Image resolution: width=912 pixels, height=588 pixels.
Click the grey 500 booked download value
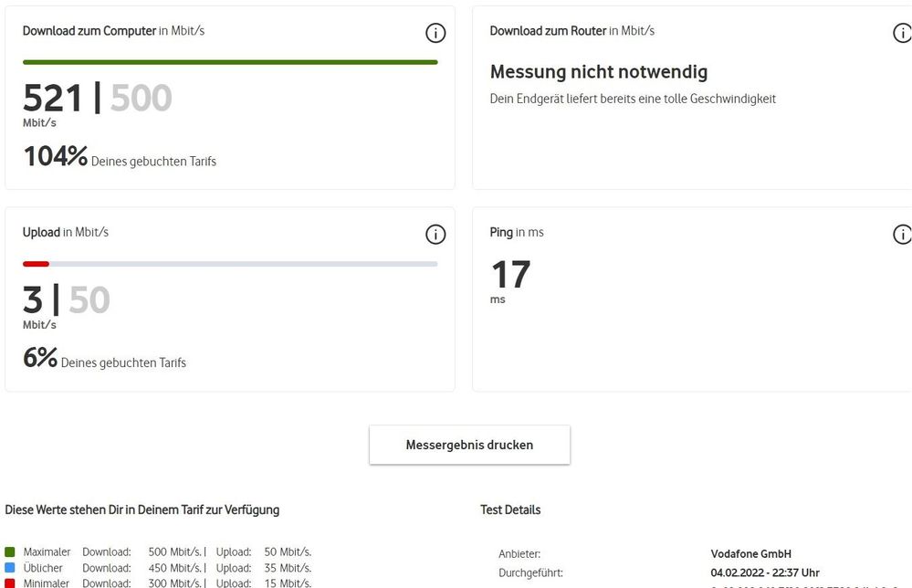[x=141, y=99]
